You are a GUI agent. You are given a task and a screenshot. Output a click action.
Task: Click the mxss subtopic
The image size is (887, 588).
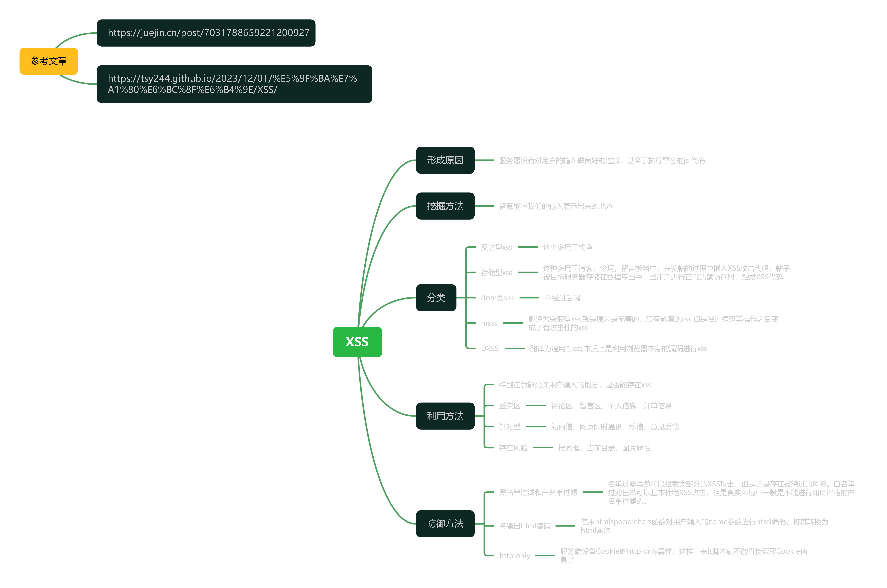(x=489, y=323)
